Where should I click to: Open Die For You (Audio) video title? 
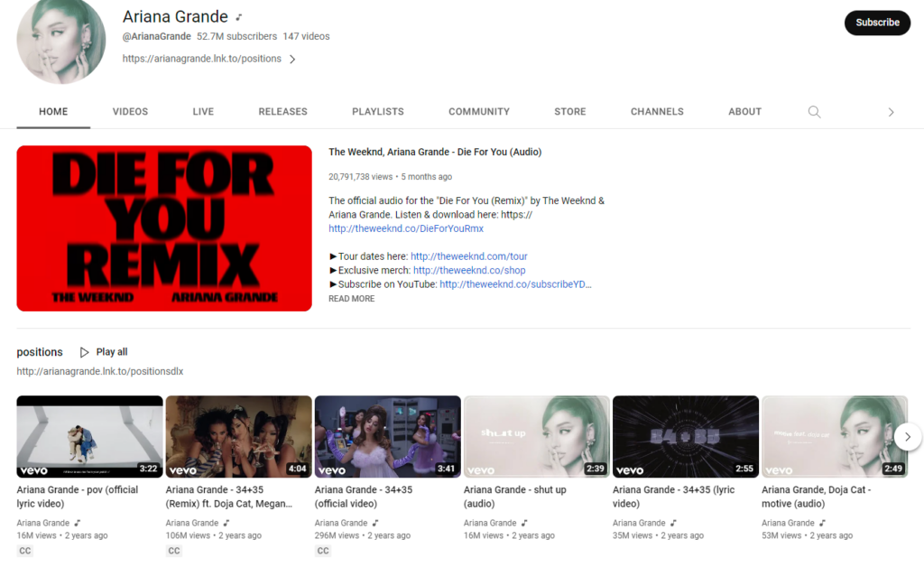click(435, 152)
